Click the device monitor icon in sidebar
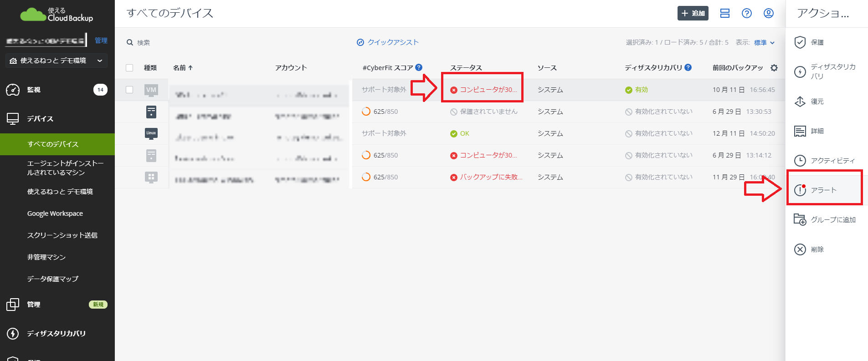 coord(13,119)
